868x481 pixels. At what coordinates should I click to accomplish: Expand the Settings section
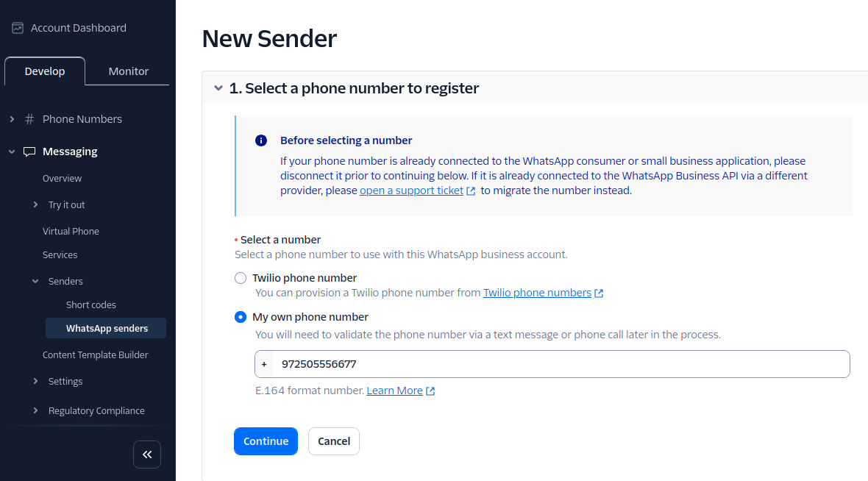tap(35, 381)
